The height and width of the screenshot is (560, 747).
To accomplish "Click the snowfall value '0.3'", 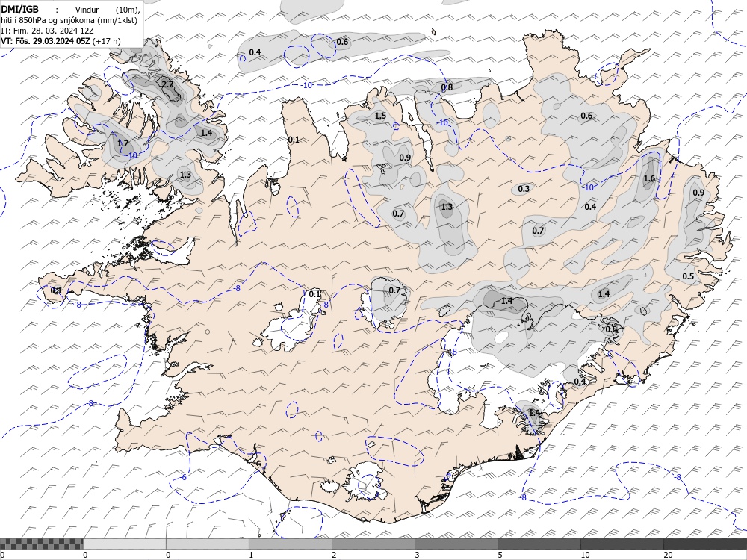I will (524, 189).
